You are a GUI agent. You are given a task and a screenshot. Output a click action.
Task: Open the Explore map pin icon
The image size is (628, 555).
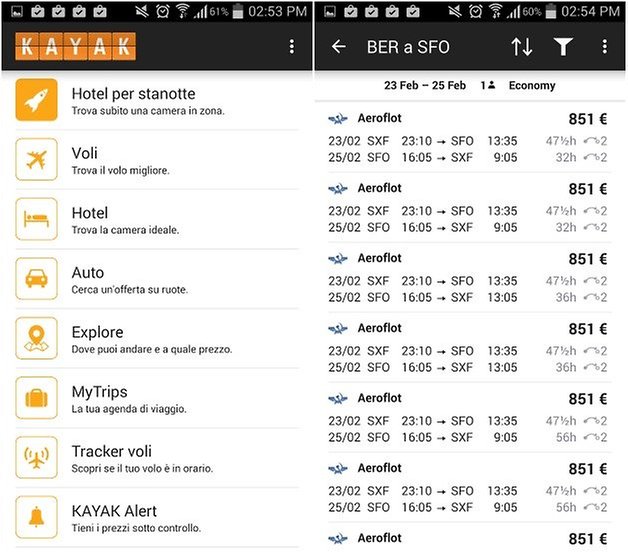[36, 338]
